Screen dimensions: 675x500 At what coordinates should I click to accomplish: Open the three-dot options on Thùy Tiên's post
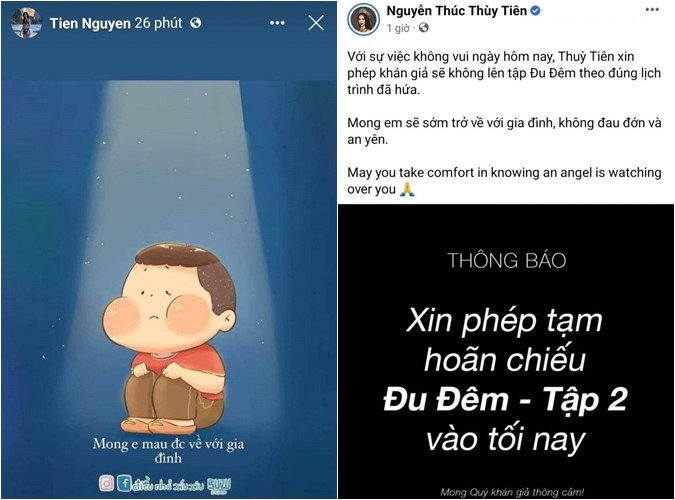tap(652, 10)
